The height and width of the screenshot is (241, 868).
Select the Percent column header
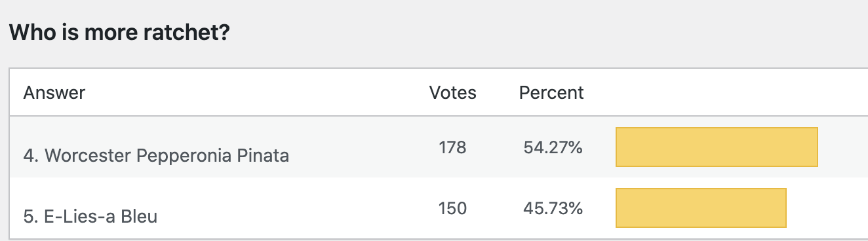[x=551, y=93]
